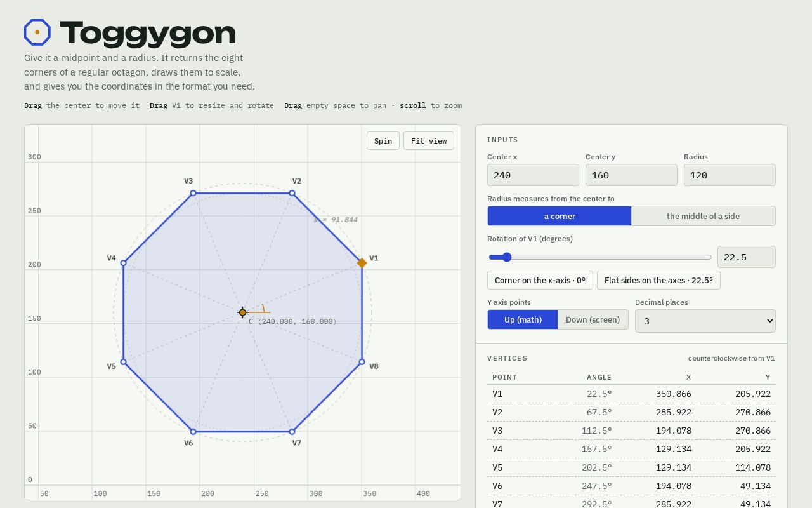This screenshot has height=508, width=812.
Task: Click the V6 vertex handle
Action: pos(193,432)
